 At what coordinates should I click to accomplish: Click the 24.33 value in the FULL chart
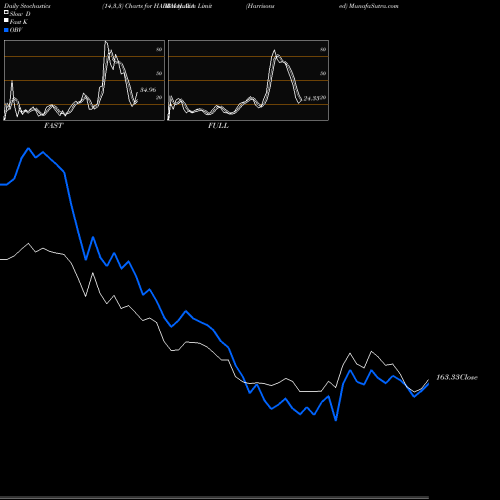coord(312,98)
